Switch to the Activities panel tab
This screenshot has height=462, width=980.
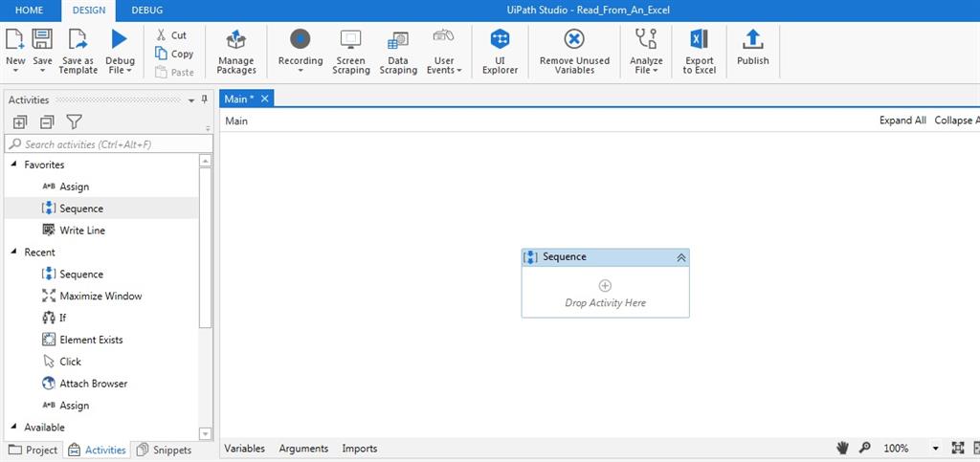point(98,450)
